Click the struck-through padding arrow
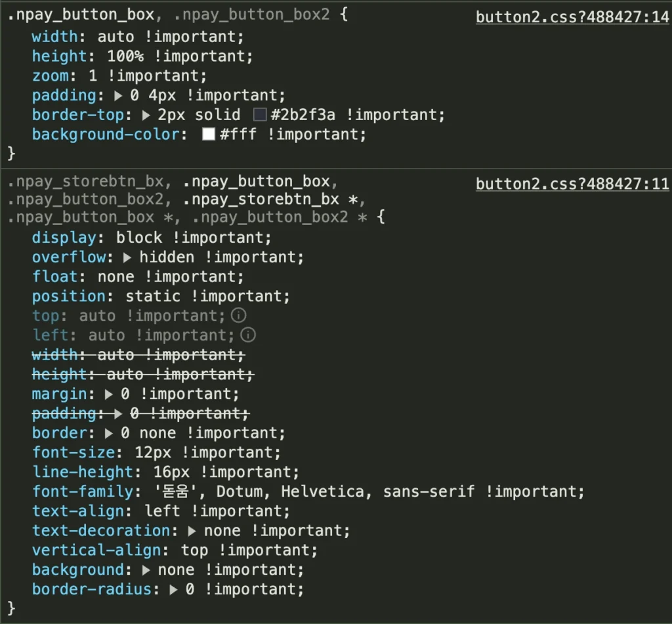Viewport: 672px width, 624px height. click(118, 413)
